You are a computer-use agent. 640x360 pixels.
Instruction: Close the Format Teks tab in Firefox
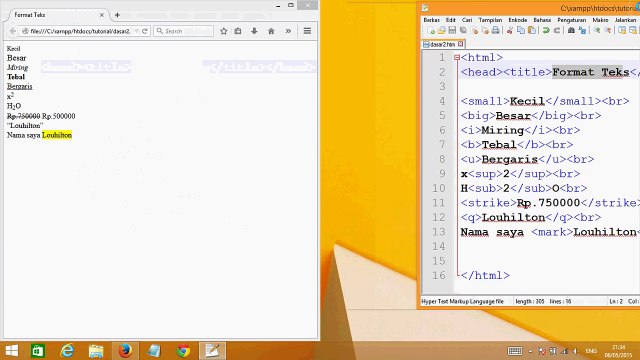102,15
